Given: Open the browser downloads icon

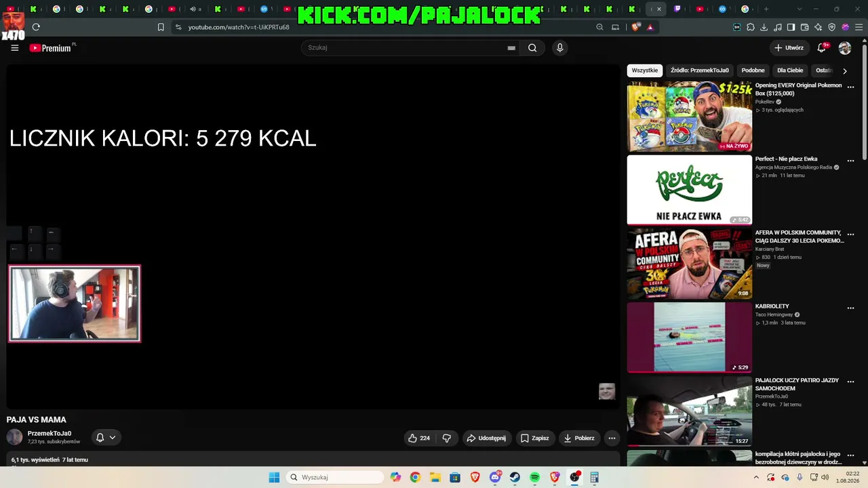Looking at the screenshot, I should coord(764,27).
